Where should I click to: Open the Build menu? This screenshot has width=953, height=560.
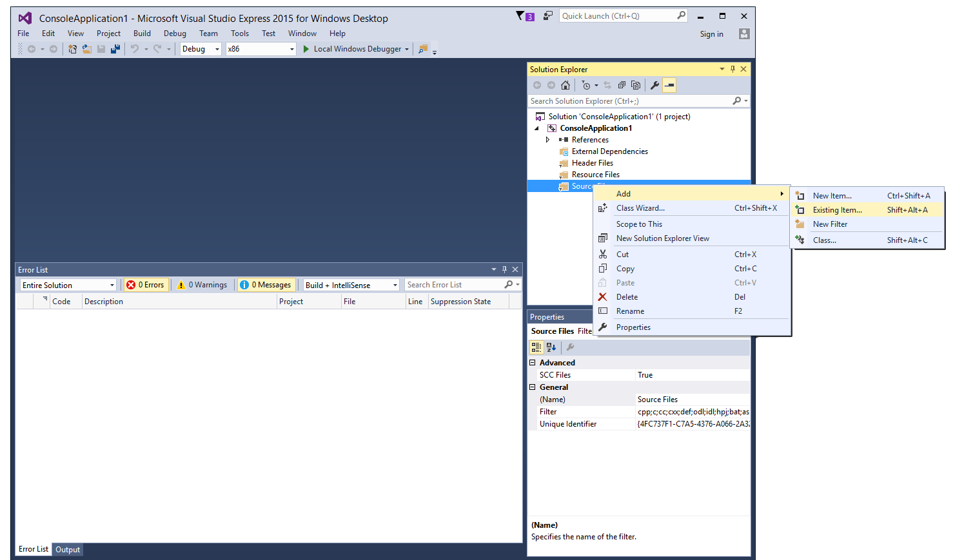pos(142,34)
